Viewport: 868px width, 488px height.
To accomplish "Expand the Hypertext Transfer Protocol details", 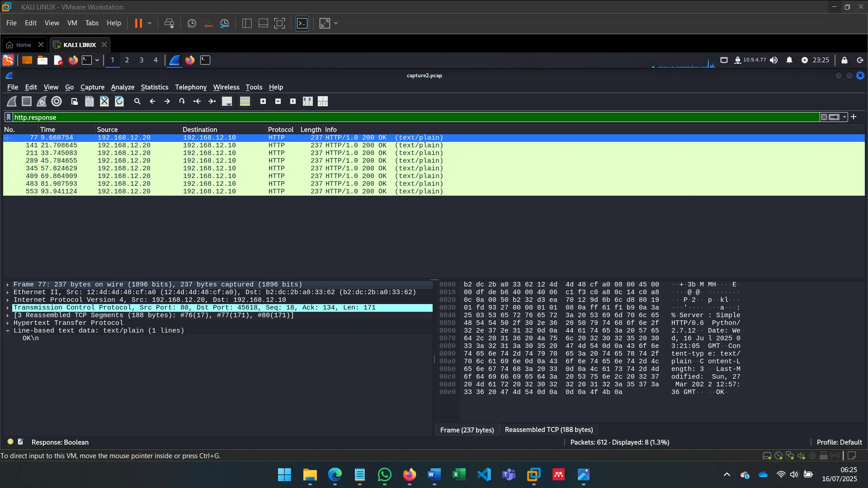I will tap(7, 323).
